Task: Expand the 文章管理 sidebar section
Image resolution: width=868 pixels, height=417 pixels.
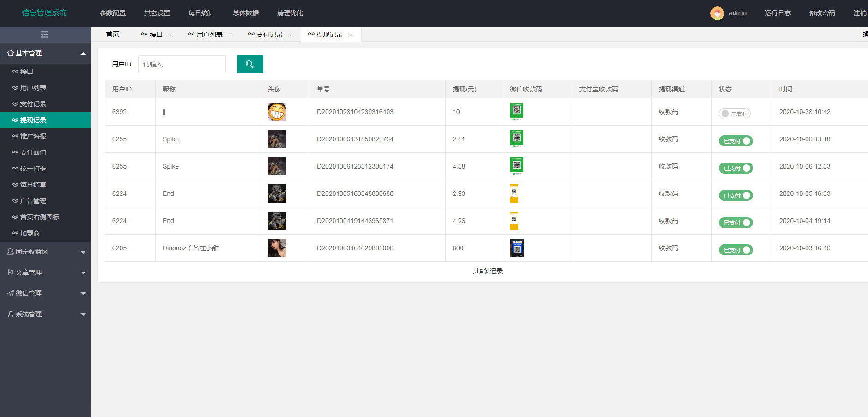Action: [45, 272]
